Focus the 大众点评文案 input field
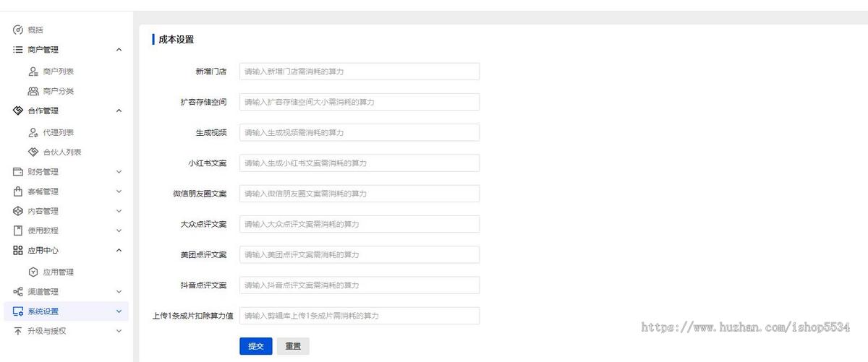This screenshot has width=868, height=362. click(x=359, y=224)
